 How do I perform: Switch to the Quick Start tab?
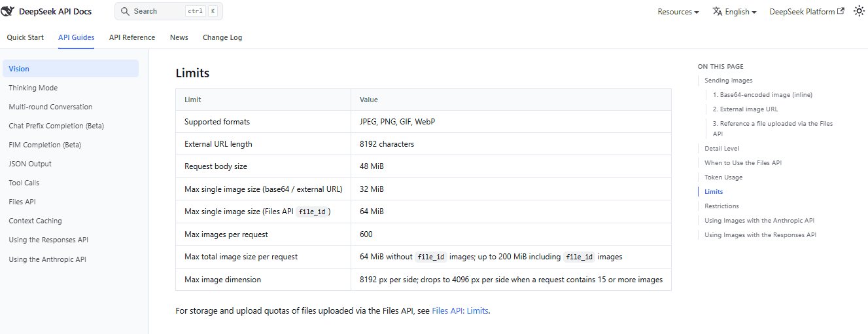26,37
